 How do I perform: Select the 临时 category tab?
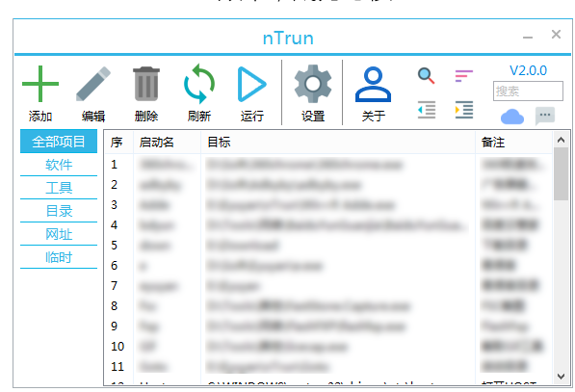[x=59, y=257]
